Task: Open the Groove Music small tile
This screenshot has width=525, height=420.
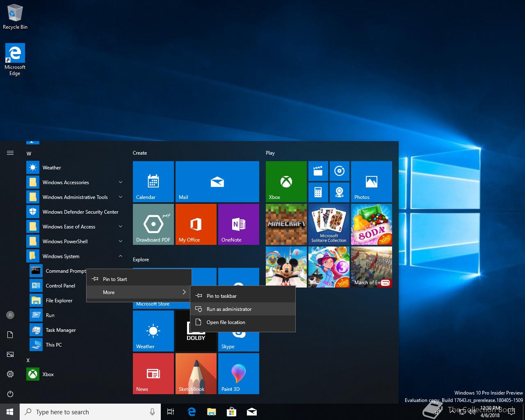Action: 340,171
